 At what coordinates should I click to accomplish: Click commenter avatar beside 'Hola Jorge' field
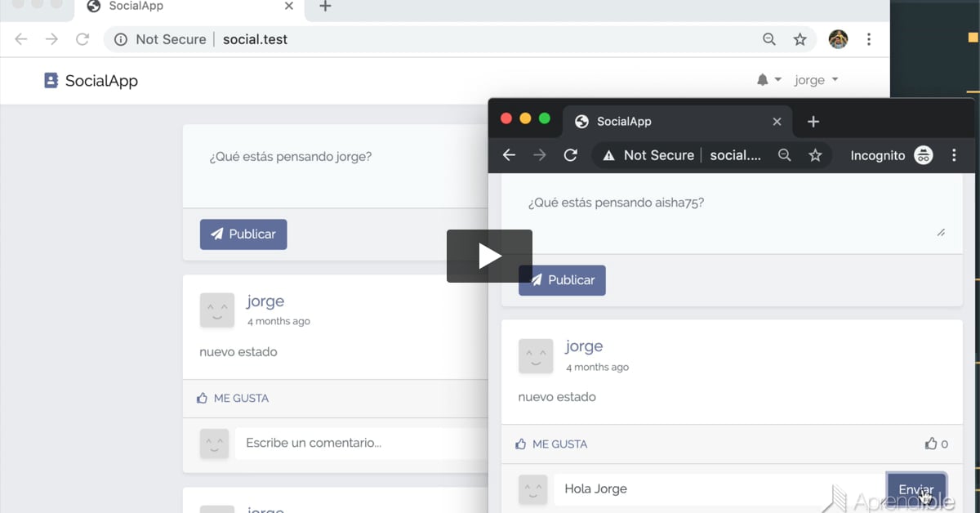(533, 489)
